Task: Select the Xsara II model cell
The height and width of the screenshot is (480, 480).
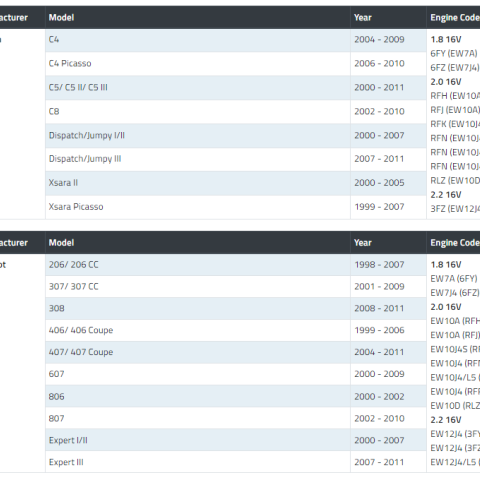Action: pos(198,183)
